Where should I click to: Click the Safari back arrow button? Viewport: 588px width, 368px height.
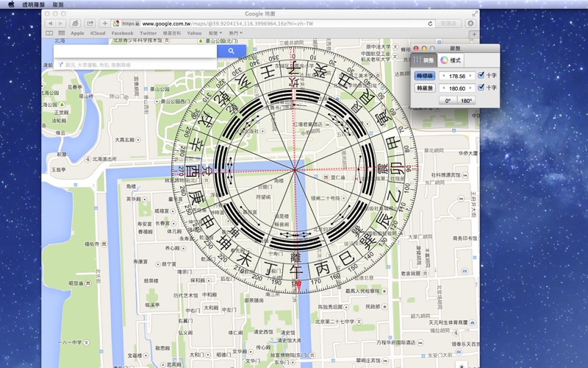51,24
